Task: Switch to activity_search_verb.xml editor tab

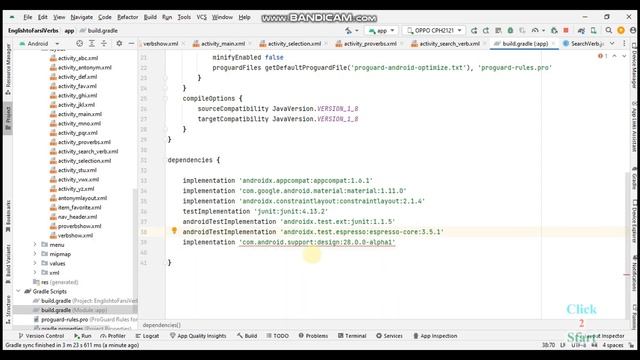Action: 449,44
